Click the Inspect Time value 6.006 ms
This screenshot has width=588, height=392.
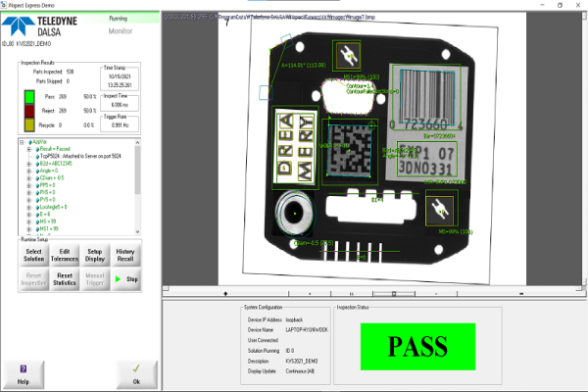point(120,105)
